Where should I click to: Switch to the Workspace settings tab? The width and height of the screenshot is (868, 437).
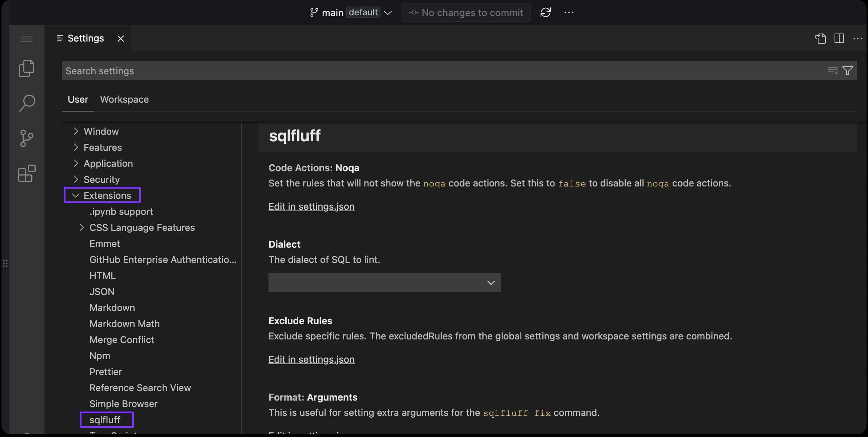pos(124,99)
